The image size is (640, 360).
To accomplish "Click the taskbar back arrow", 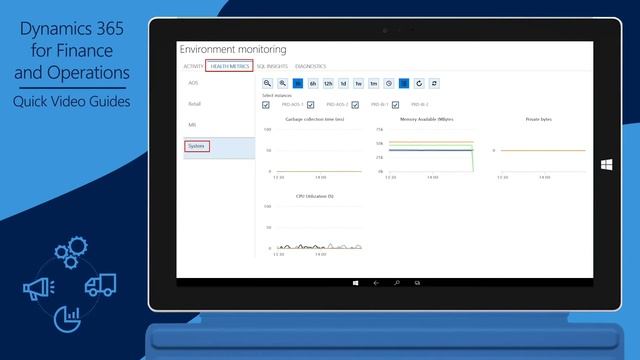I will click(x=376, y=283).
